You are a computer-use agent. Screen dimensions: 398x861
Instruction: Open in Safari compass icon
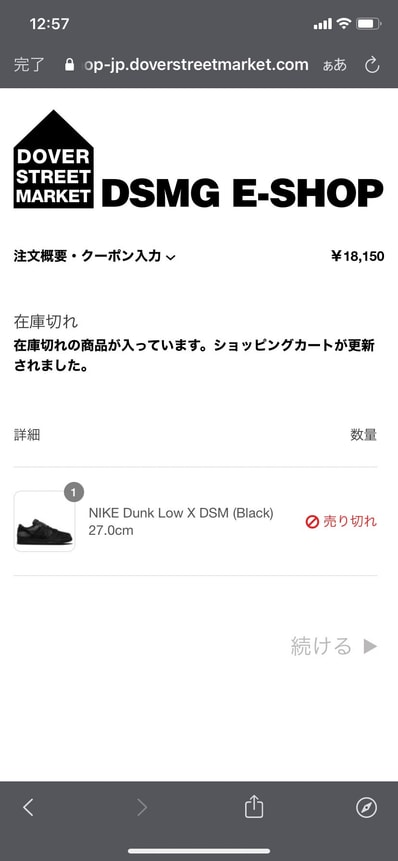tap(366, 807)
